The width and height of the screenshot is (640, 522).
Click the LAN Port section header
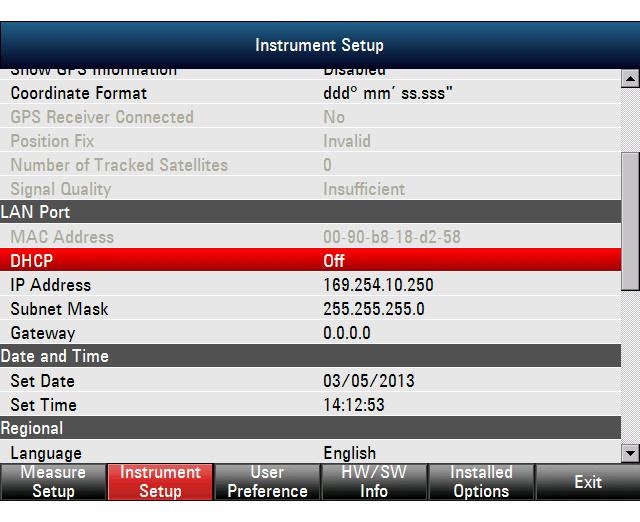311,212
